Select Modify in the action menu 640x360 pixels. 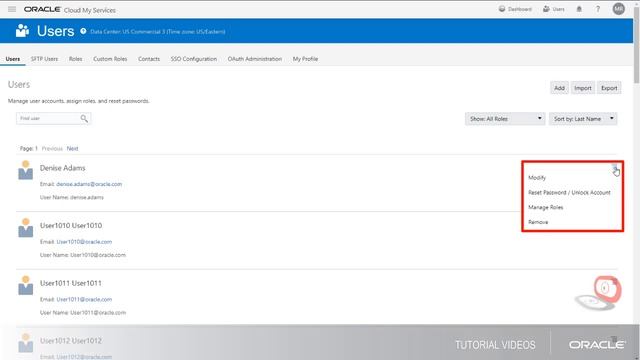coord(537,178)
